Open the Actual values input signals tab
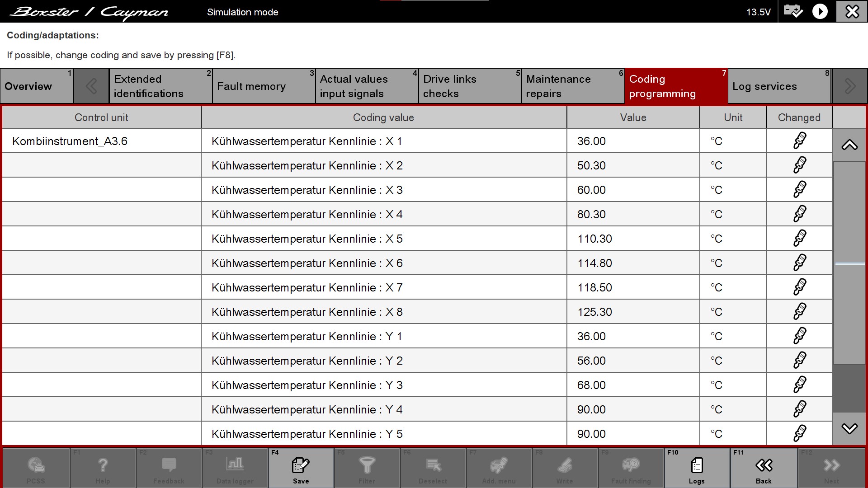868x488 pixels. point(367,86)
